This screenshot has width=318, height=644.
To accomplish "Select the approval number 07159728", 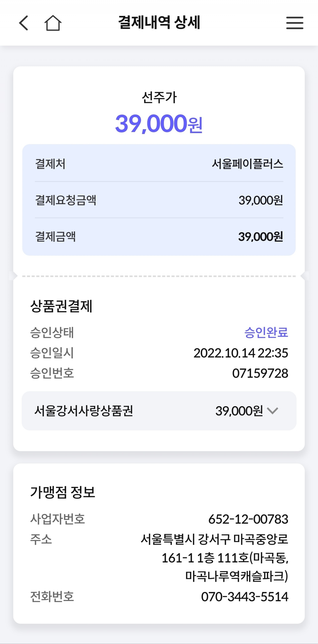I will [260, 373].
